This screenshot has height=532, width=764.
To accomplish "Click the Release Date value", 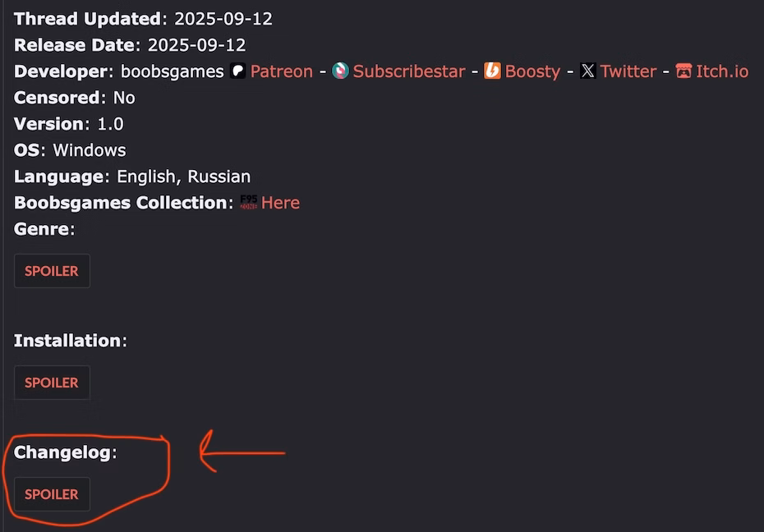I will (196, 45).
